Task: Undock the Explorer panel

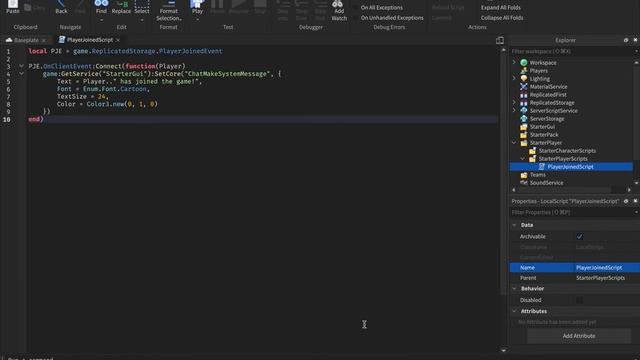Action: [x=626, y=40]
